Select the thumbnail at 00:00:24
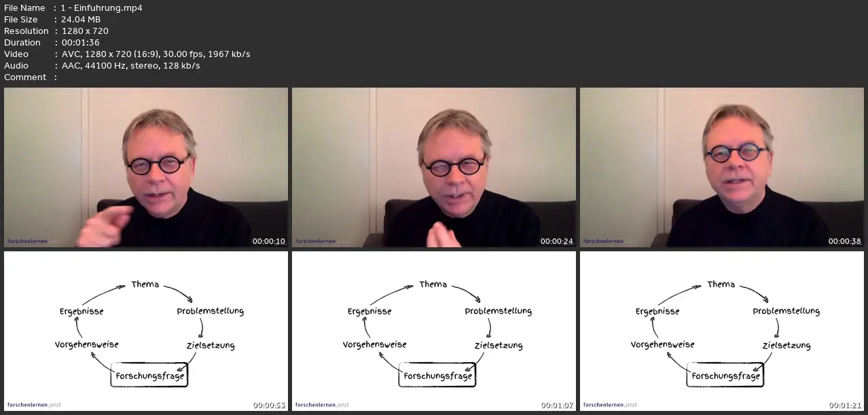 [434, 167]
